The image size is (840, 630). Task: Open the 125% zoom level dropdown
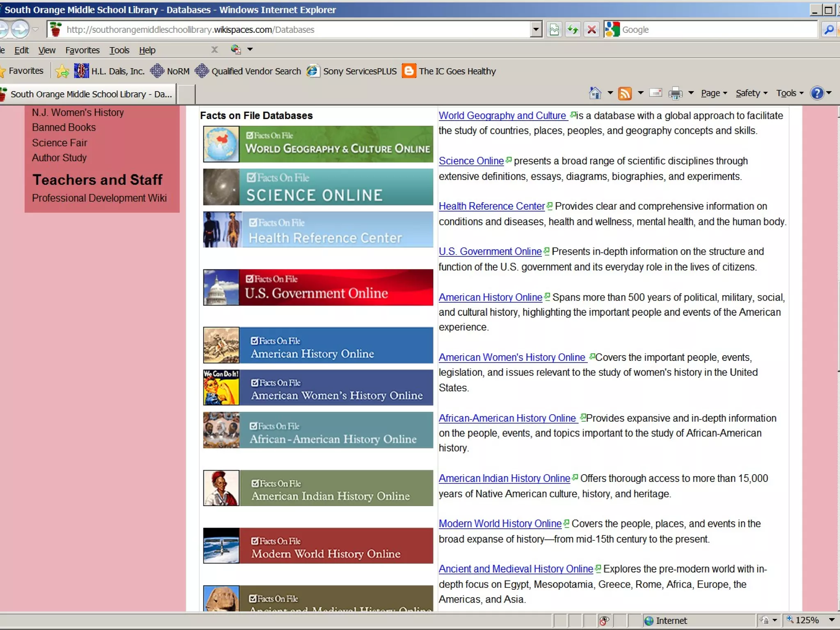(x=832, y=620)
